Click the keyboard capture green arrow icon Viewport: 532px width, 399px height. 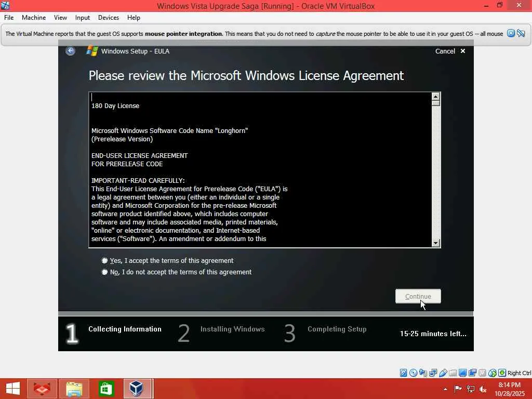tap(502, 373)
